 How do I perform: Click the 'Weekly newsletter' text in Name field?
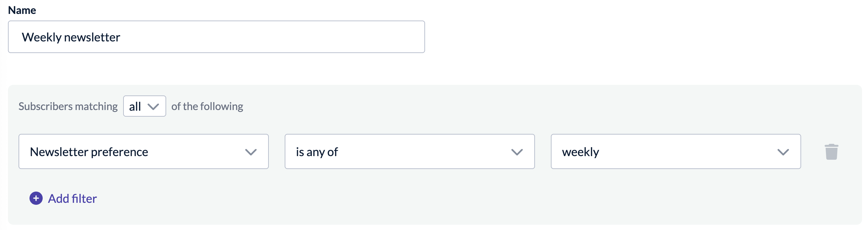pyautogui.click(x=71, y=37)
